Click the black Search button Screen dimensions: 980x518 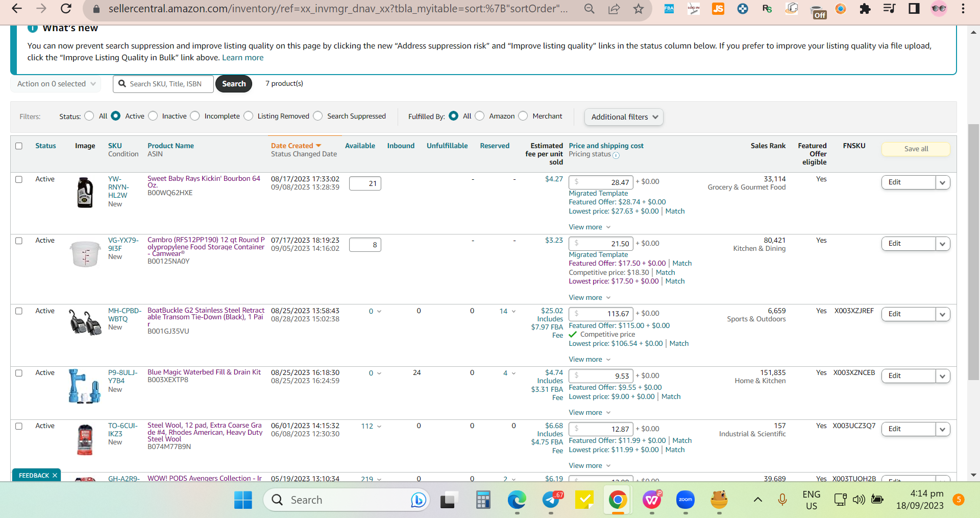[x=234, y=84]
